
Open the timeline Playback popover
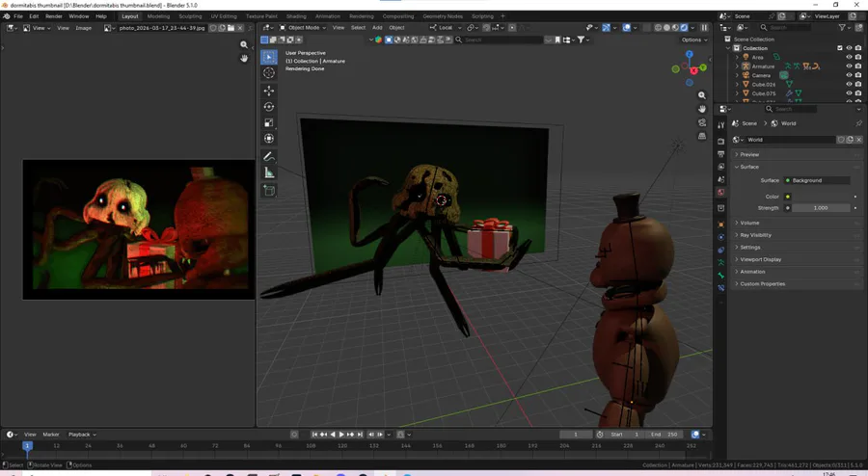[x=80, y=435]
